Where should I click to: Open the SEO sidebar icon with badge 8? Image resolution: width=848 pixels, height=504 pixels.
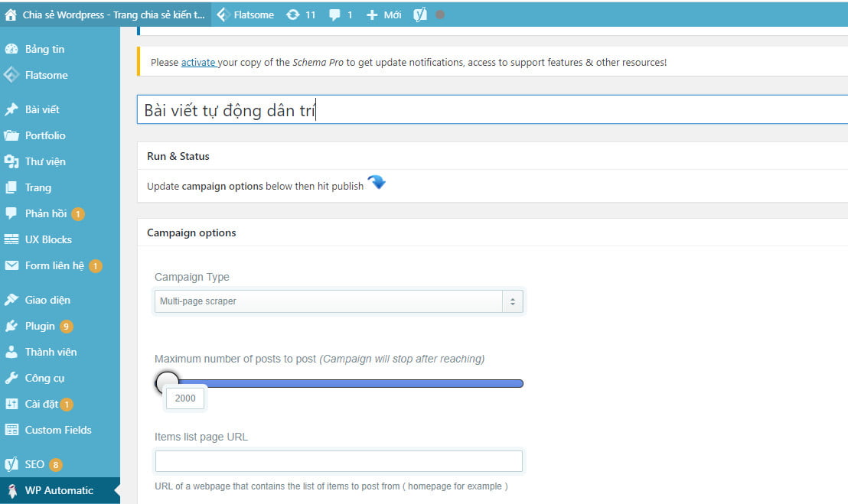point(11,464)
